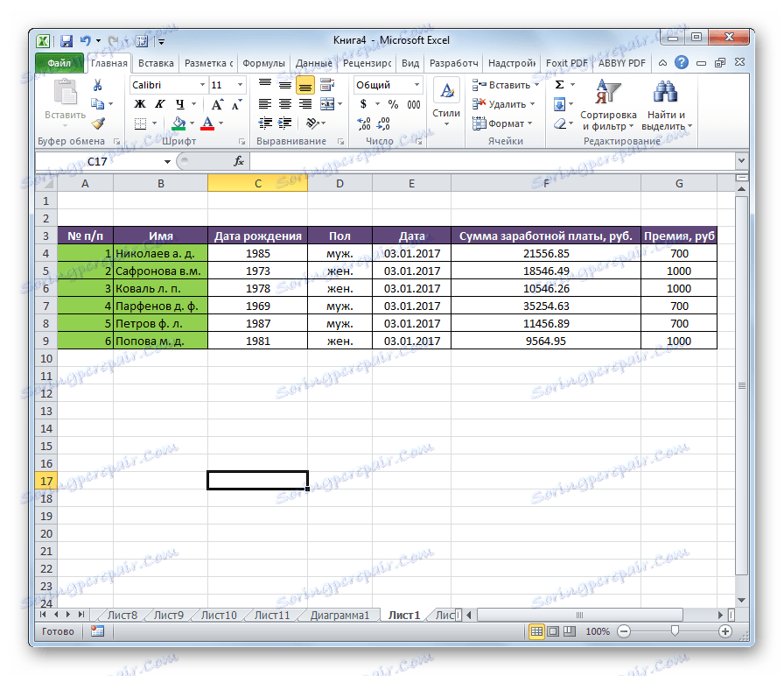The image size is (784, 676).
Task: Open the Формат cells dropdown
Action: pyautogui.click(x=502, y=123)
